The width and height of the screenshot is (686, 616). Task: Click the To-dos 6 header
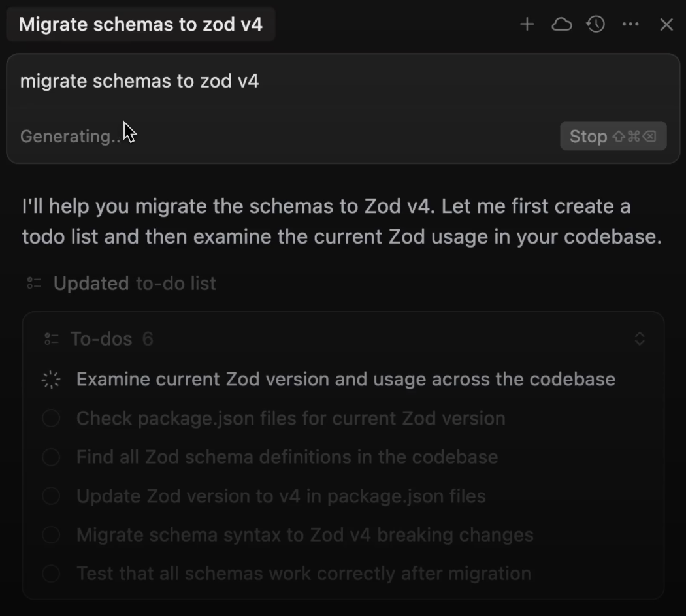coord(111,339)
